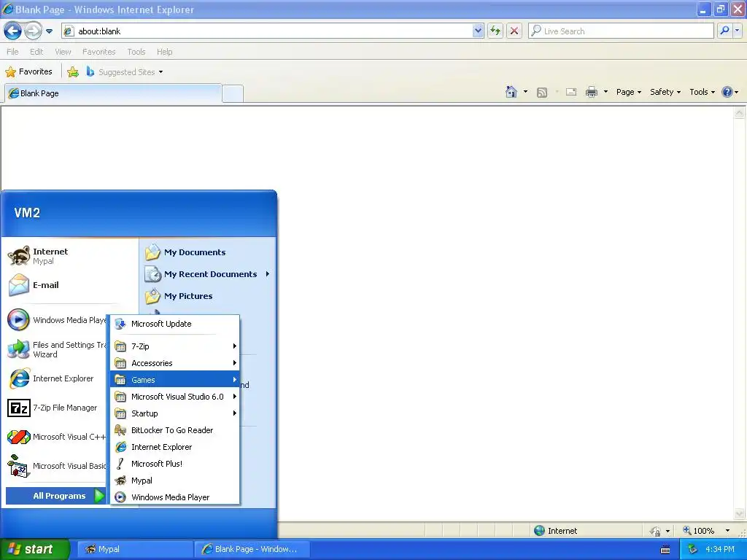The image size is (747, 560).
Task: Click the RSS feeds icon
Action: 542,93
